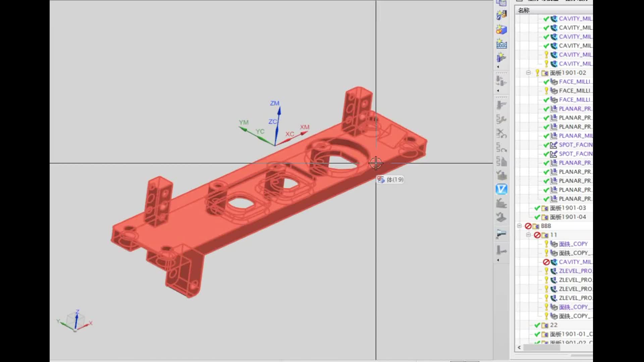Click the XM axis label of the WCS

pos(305,127)
